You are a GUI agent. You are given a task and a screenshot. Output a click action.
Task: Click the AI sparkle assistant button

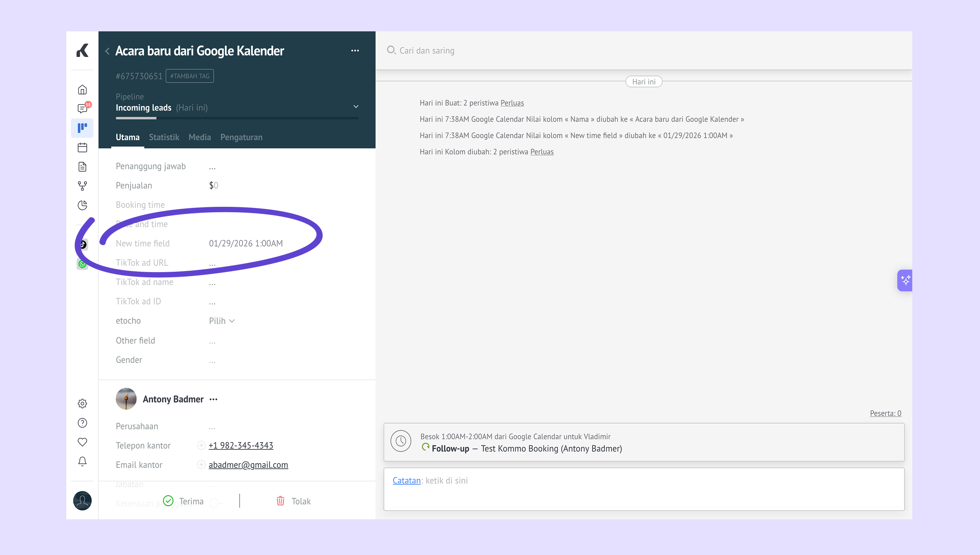905,280
